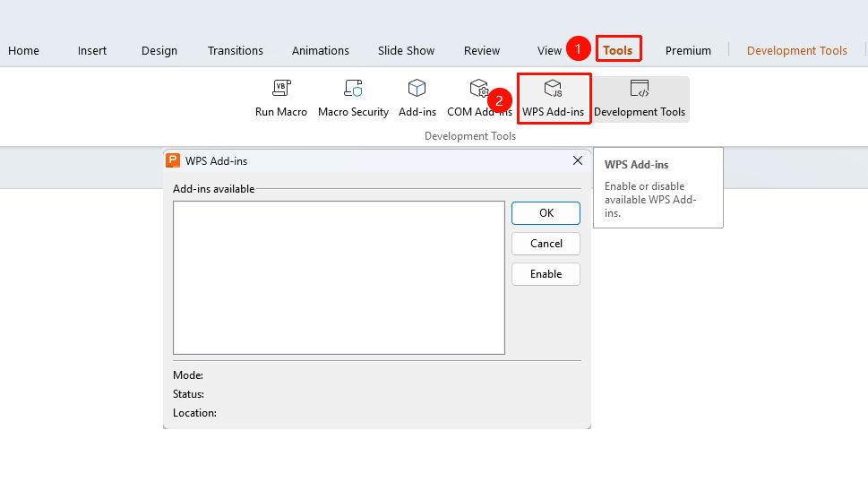Click the Location: label
The height and width of the screenshot is (482, 868).
[194, 413]
